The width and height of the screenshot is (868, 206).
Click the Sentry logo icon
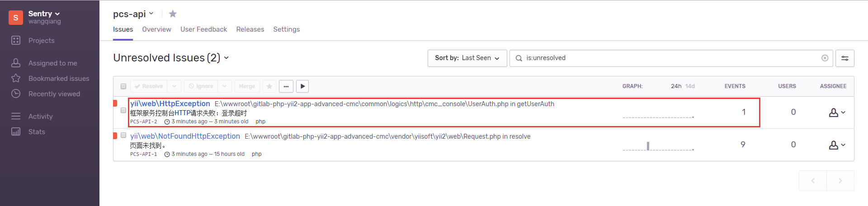pyautogui.click(x=16, y=18)
